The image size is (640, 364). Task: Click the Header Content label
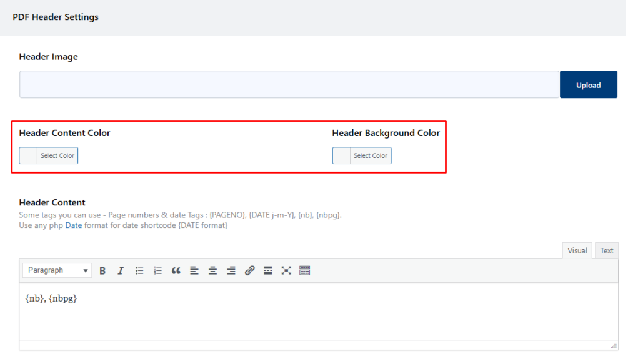(x=52, y=202)
